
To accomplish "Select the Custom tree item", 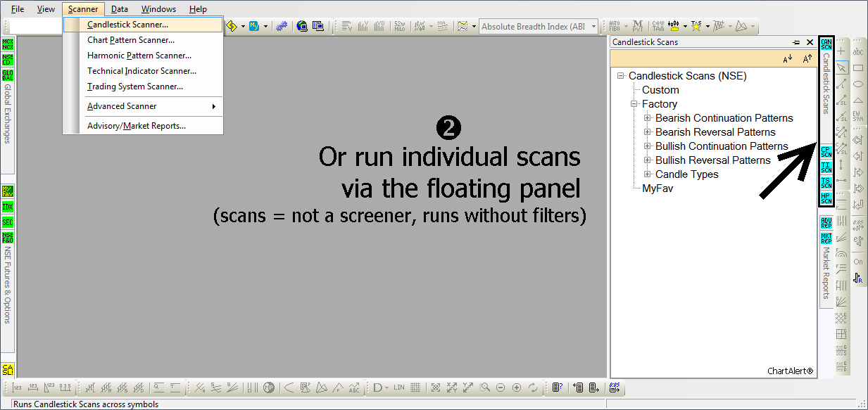I will pyautogui.click(x=660, y=90).
